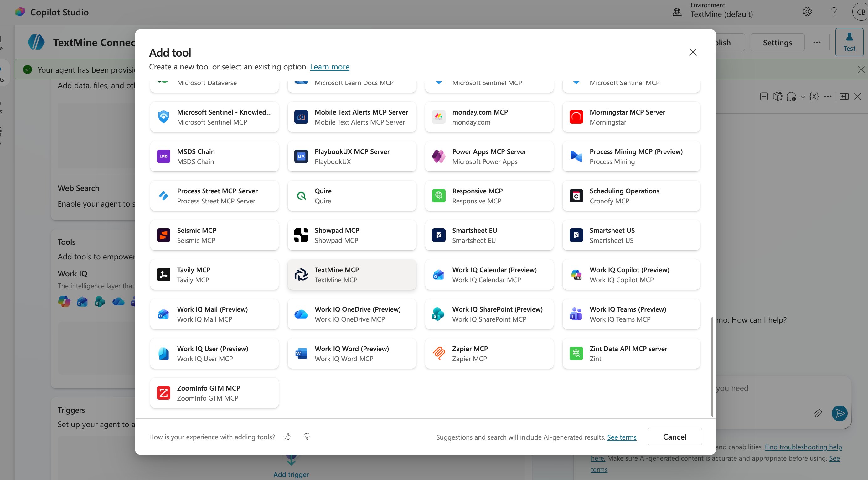Open the settings gear icon
Screen dimensions: 868x480
point(807,12)
